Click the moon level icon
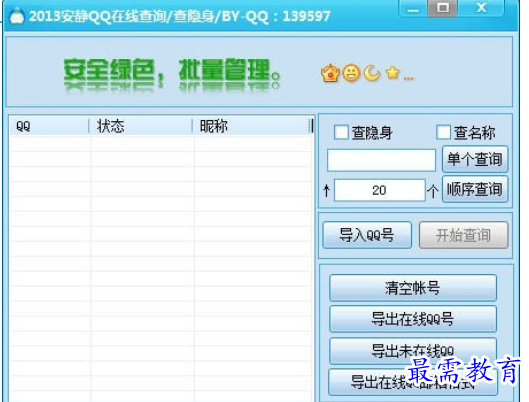The height and width of the screenshot is (402, 529). click(x=372, y=73)
